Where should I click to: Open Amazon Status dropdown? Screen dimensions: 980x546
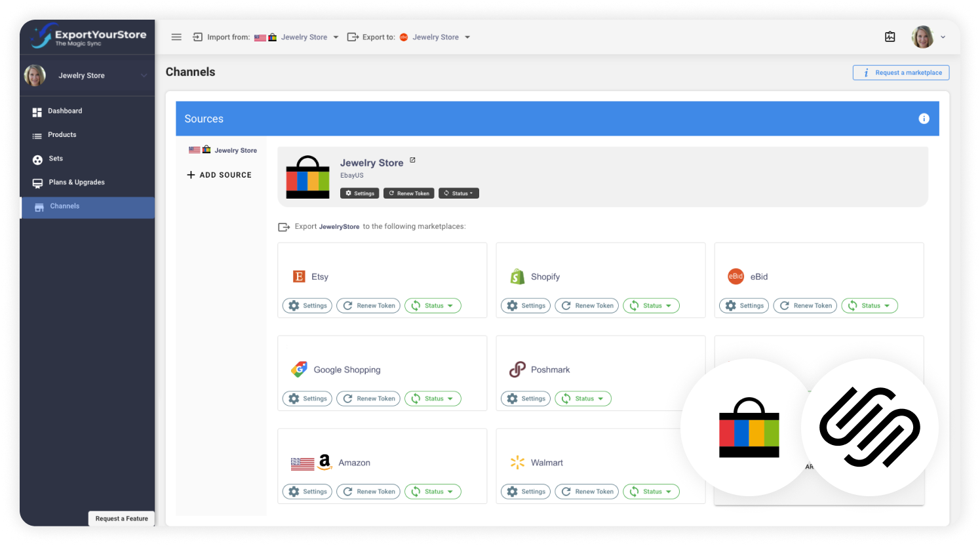point(433,492)
